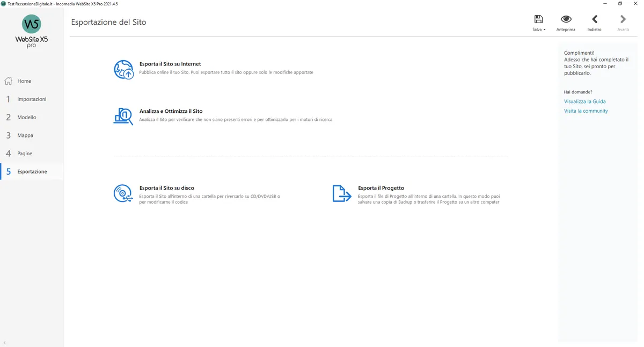Open the Anteprima eye preview
The image size is (644, 347).
pyautogui.click(x=566, y=19)
